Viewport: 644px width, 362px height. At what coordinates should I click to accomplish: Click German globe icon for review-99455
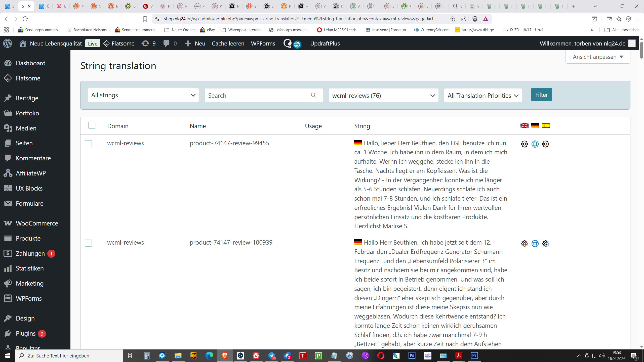click(535, 144)
